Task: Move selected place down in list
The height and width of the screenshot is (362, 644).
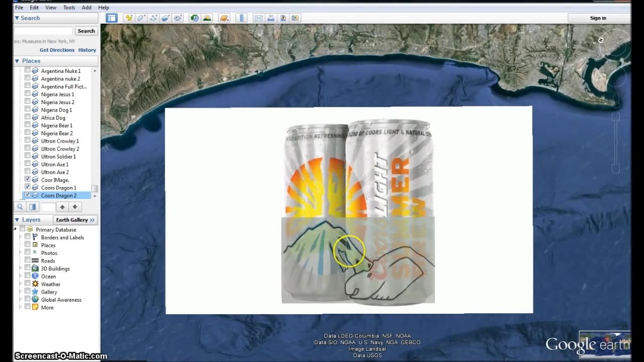Action: [x=75, y=207]
